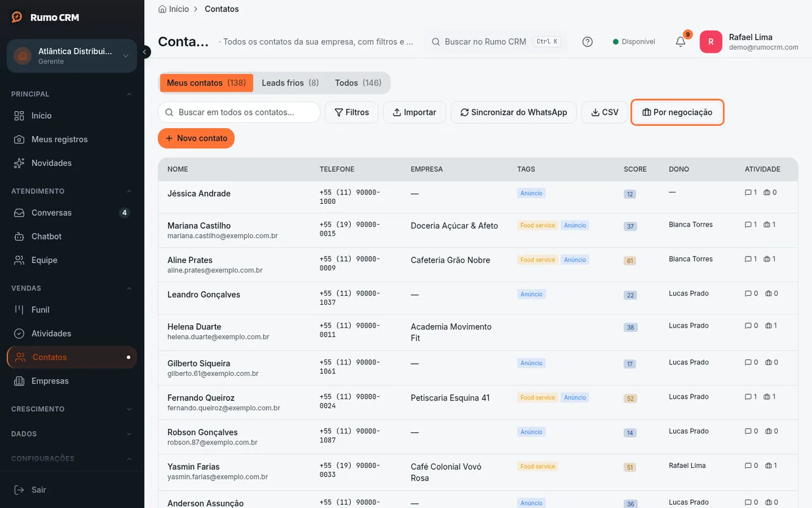
Task: Open the help question mark icon
Action: click(587, 42)
